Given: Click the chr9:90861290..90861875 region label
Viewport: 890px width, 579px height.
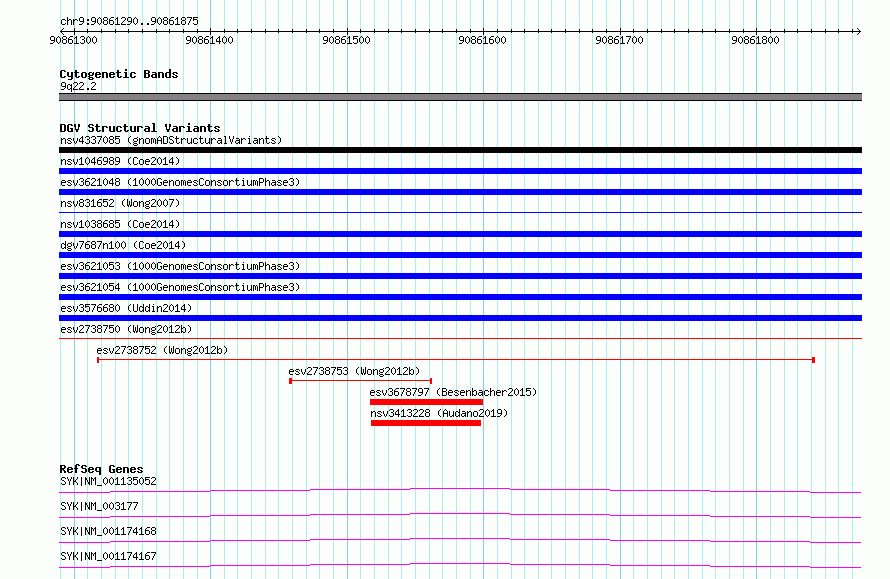Looking at the screenshot, I should pos(129,21).
